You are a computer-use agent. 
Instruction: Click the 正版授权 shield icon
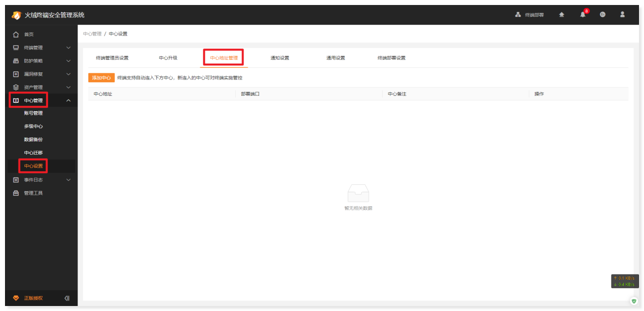pyautogui.click(x=14, y=298)
